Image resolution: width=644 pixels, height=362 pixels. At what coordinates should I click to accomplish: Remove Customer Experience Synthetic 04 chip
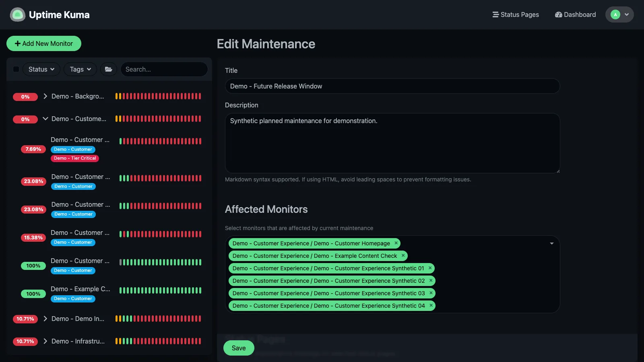pos(431,305)
